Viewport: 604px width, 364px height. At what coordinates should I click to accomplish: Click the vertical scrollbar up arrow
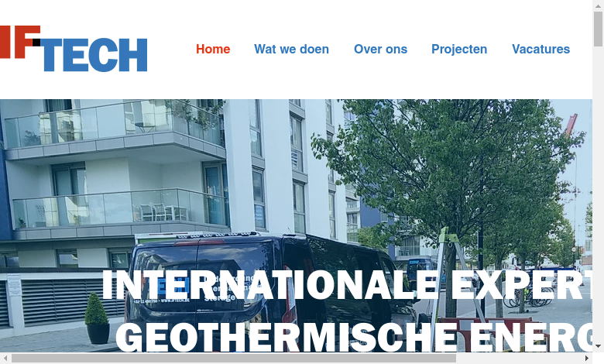pyautogui.click(x=598, y=5)
